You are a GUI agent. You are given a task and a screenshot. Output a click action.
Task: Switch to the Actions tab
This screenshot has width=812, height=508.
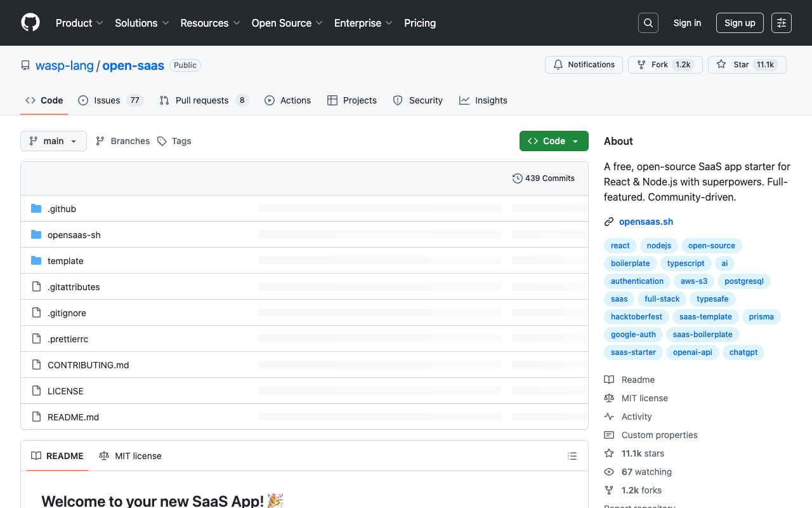288,100
